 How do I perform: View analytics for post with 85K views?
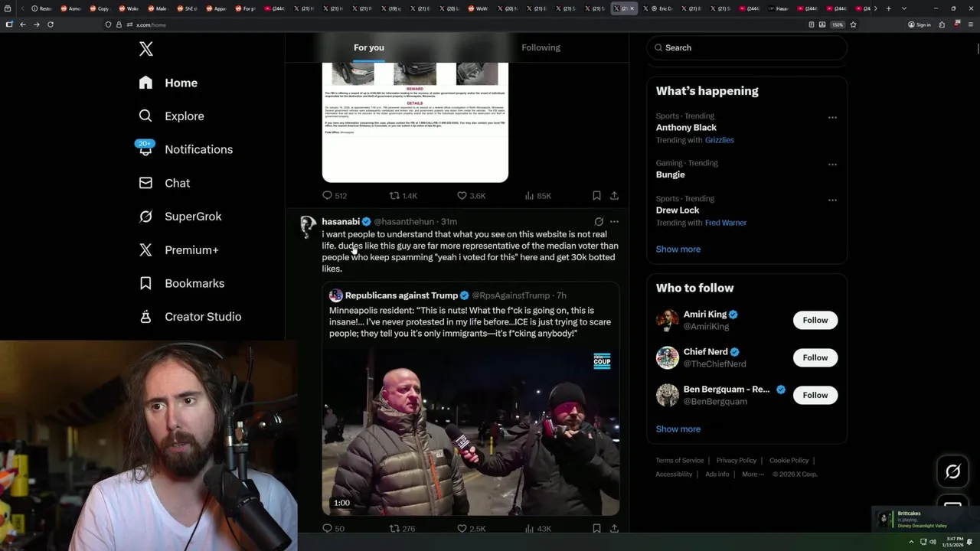tap(538, 196)
